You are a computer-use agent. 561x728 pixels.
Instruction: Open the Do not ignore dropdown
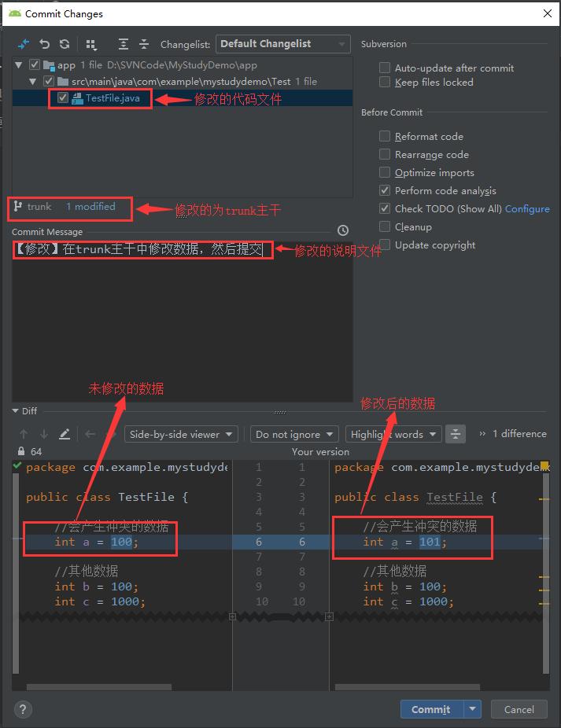(295, 434)
